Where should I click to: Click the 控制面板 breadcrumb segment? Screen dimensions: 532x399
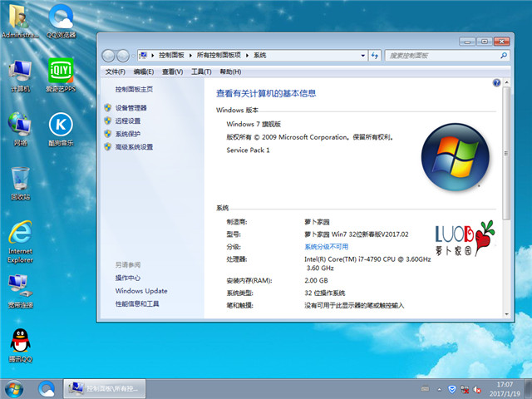click(171, 56)
